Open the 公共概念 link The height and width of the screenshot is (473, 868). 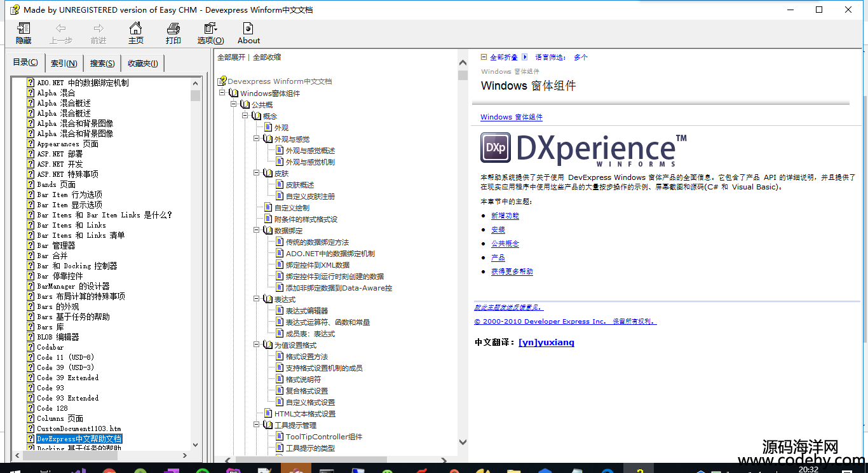[x=505, y=244]
